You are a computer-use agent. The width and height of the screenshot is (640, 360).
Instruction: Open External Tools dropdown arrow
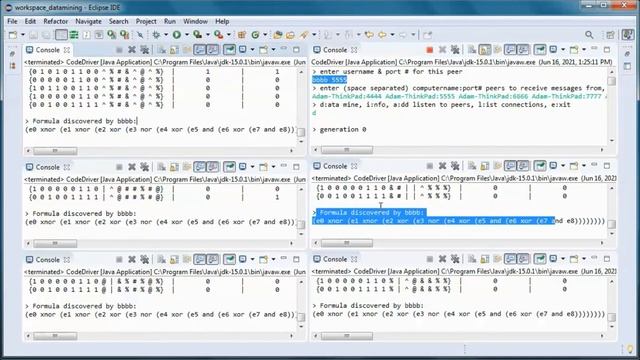(229, 35)
